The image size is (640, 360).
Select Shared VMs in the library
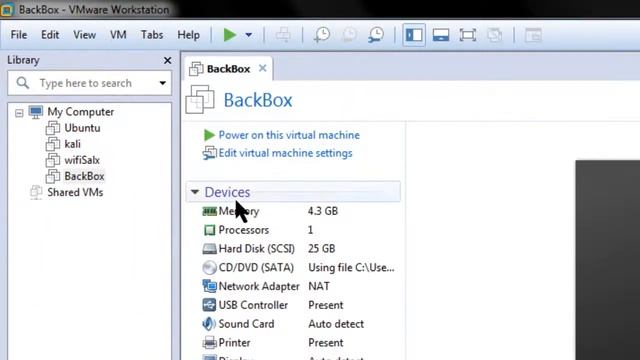pyautogui.click(x=75, y=193)
